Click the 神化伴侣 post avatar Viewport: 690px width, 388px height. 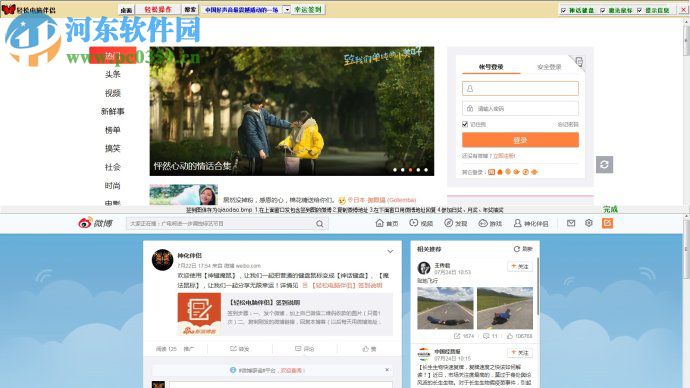(162, 260)
